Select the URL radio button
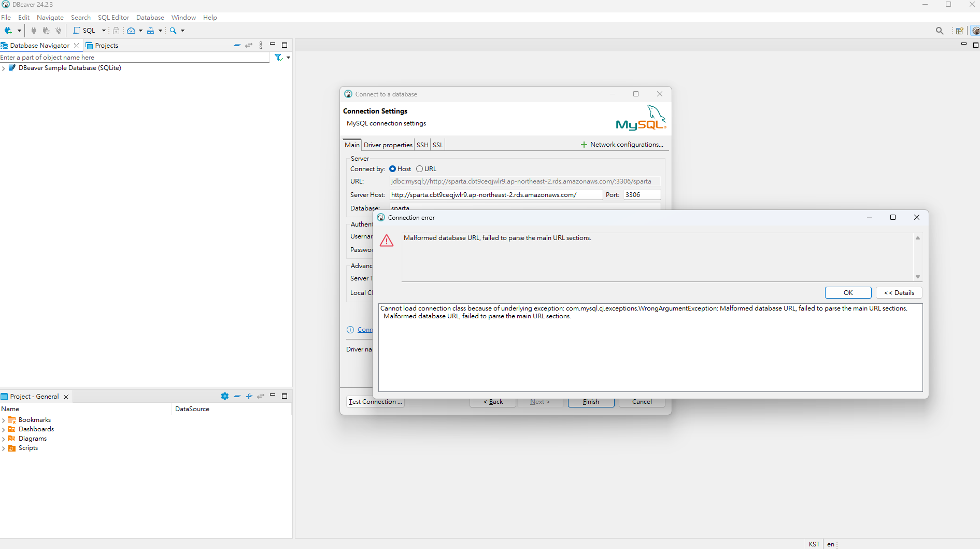Image resolution: width=980 pixels, height=549 pixels. point(420,169)
